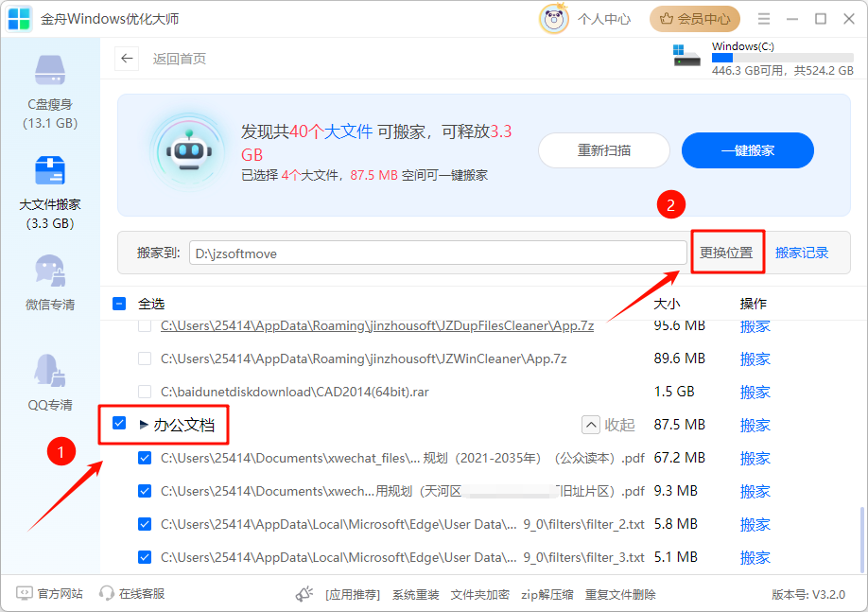This screenshot has width=868, height=612.
Task: Check the JZWinCleaner App.7z checkbox
Action: [x=145, y=358]
